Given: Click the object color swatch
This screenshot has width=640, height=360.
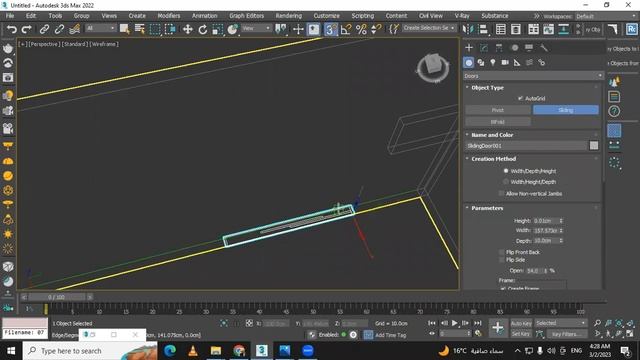Looking at the screenshot, I should click(x=594, y=146).
